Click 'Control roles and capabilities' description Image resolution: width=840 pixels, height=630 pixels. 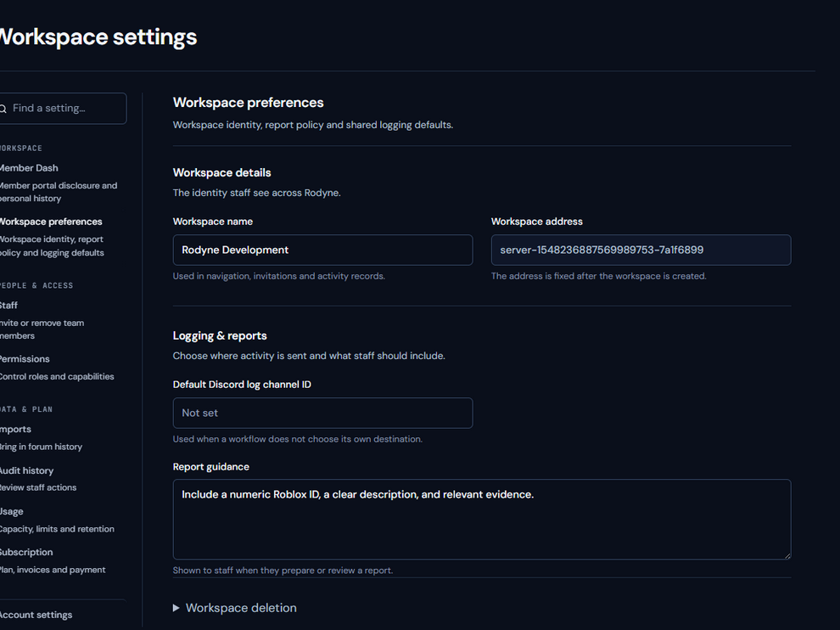pos(57,376)
